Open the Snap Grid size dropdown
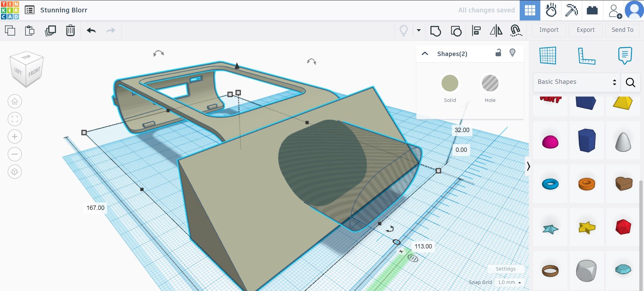Image resolution: width=644 pixels, height=291 pixels. click(x=509, y=282)
